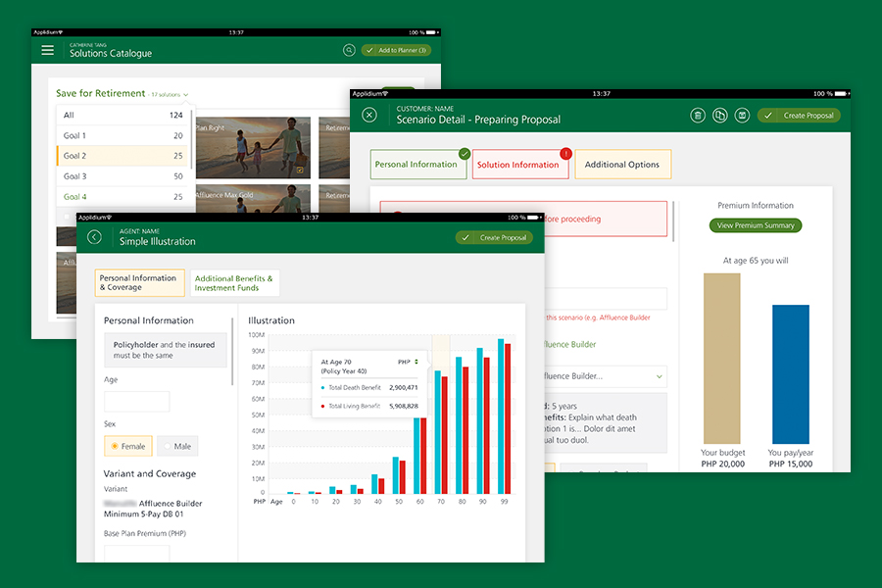This screenshot has height=588, width=882.
Task: Open Plan Right solution thumbnail
Action: (x=253, y=148)
